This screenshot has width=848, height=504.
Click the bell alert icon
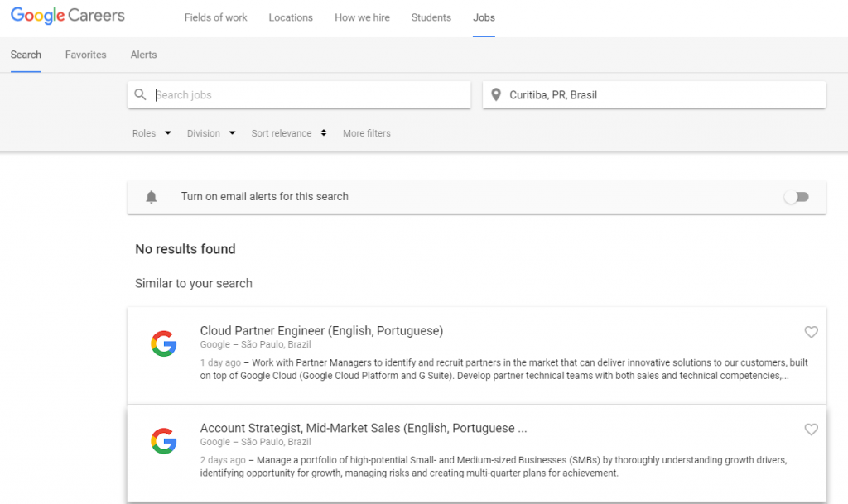[152, 197]
